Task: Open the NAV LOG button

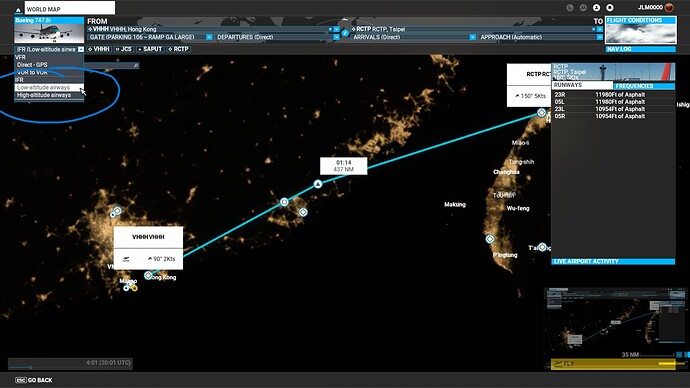Action: pos(640,49)
